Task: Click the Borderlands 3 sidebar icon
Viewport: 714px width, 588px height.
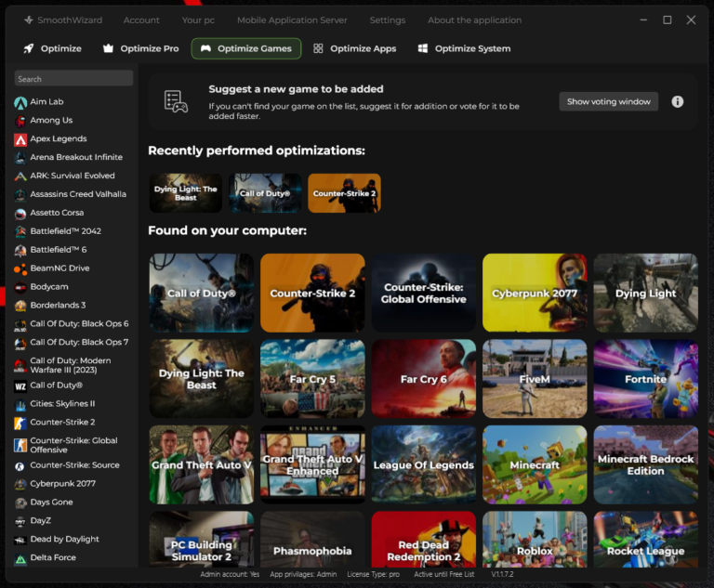Action: pos(20,306)
